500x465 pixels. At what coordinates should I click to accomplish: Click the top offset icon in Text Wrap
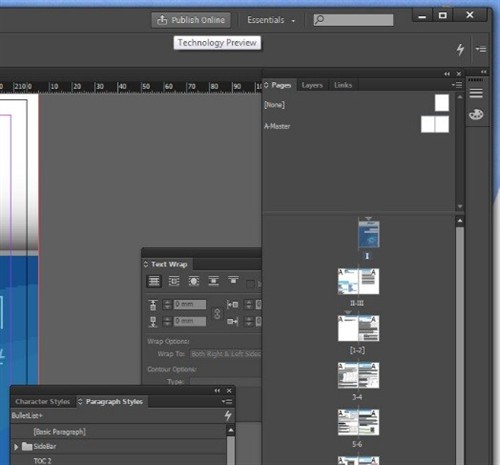(153, 305)
